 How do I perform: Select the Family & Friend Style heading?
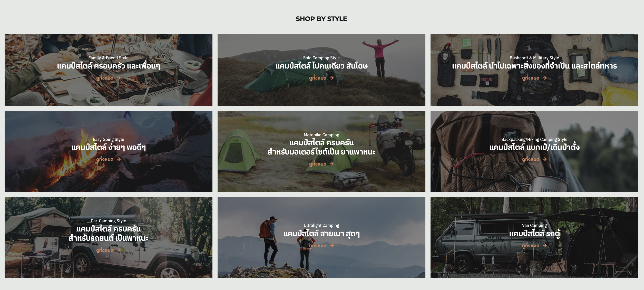[109, 58]
